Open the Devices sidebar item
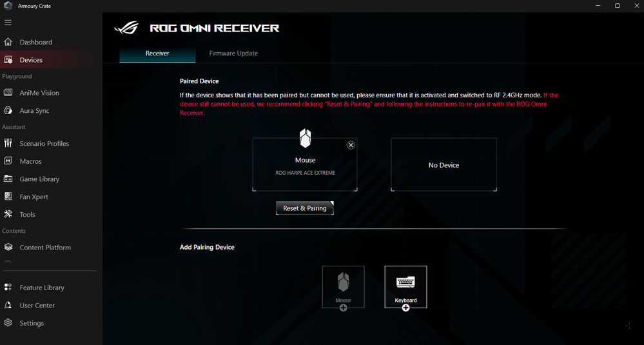 pos(52,59)
